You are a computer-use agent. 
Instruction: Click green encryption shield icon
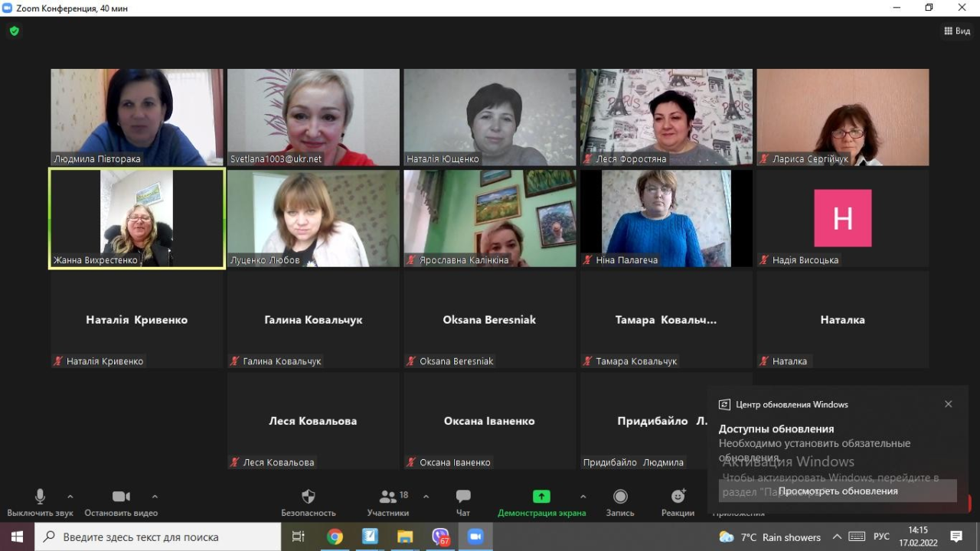tap(14, 31)
